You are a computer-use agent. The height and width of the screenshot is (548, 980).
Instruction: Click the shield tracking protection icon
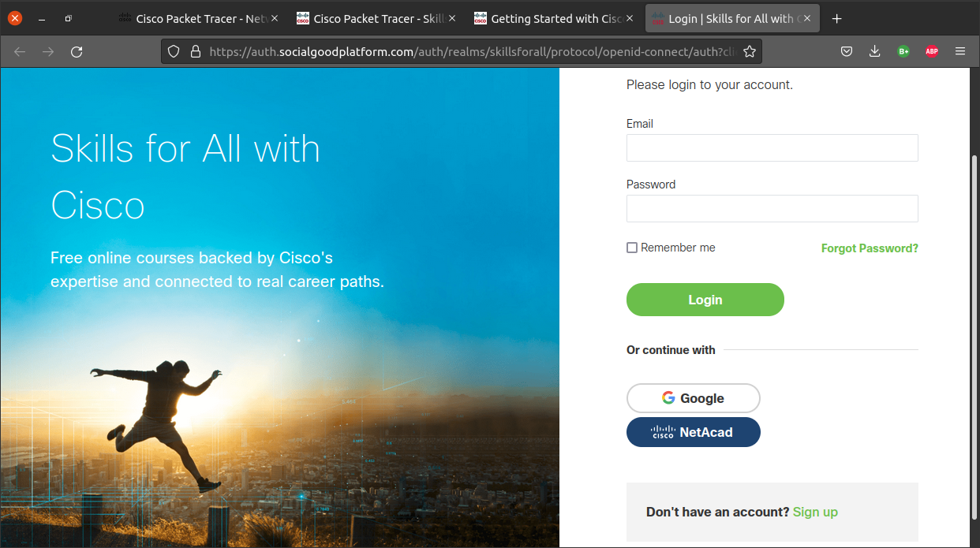point(174,51)
